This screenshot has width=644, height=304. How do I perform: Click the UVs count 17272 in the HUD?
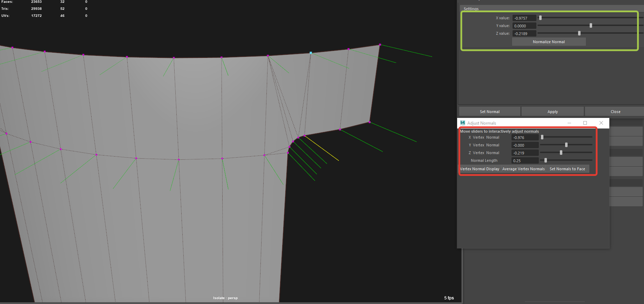coord(36,16)
